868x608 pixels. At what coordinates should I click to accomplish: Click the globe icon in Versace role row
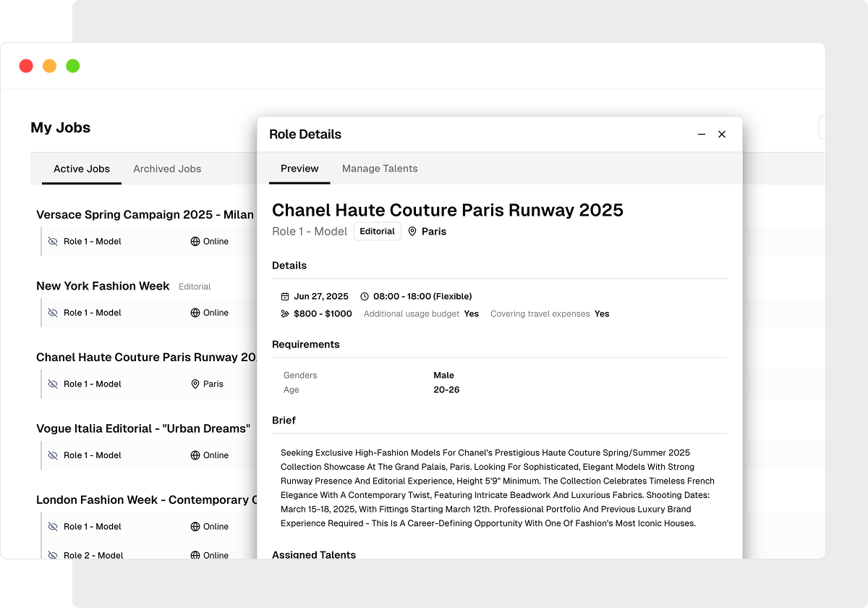(x=195, y=242)
